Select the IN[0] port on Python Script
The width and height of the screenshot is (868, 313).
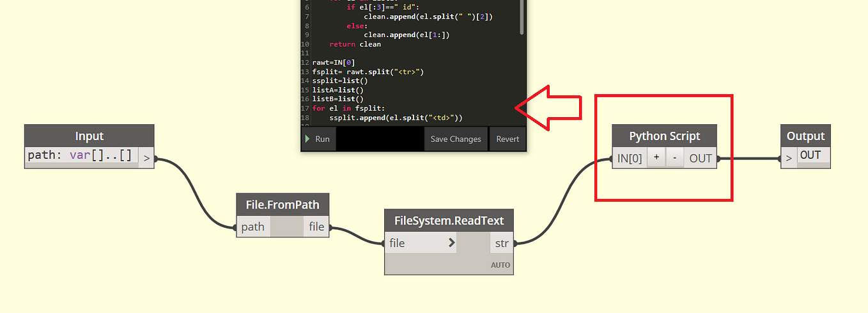pos(630,158)
